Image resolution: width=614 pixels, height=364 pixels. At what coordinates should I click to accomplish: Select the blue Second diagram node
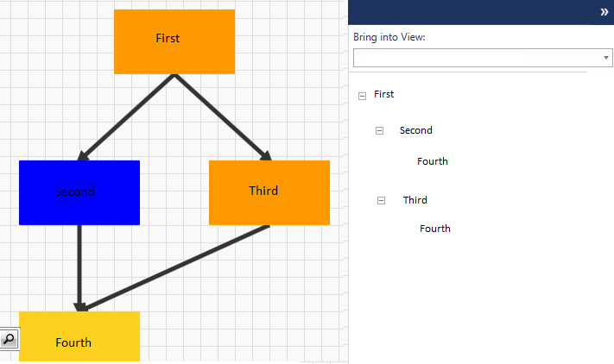[79, 192]
